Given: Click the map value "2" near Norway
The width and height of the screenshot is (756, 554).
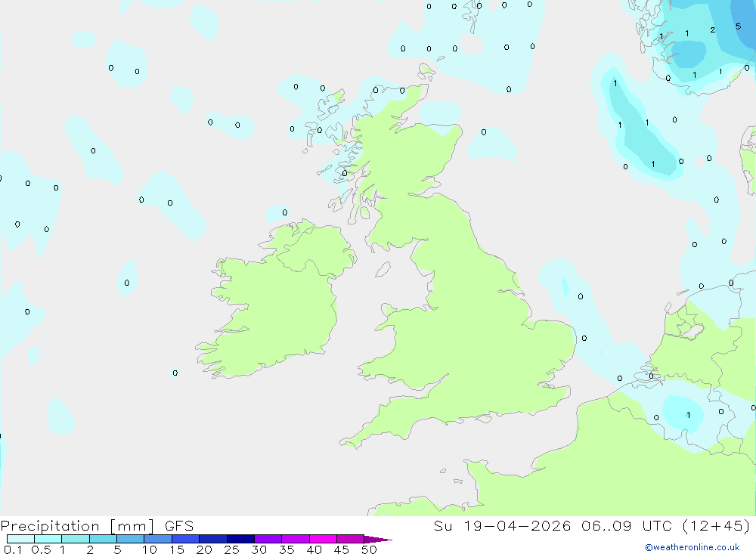Looking at the screenshot, I should pos(713,30).
